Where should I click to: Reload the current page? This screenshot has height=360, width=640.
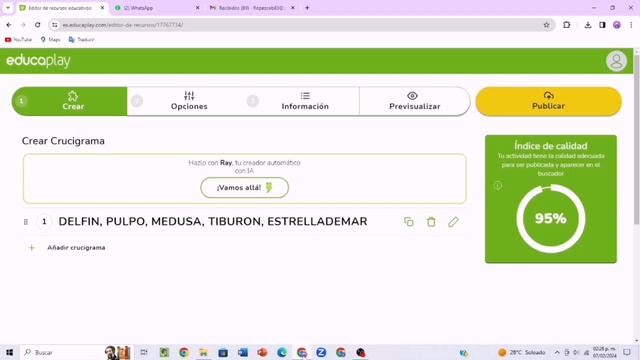coord(38,25)
